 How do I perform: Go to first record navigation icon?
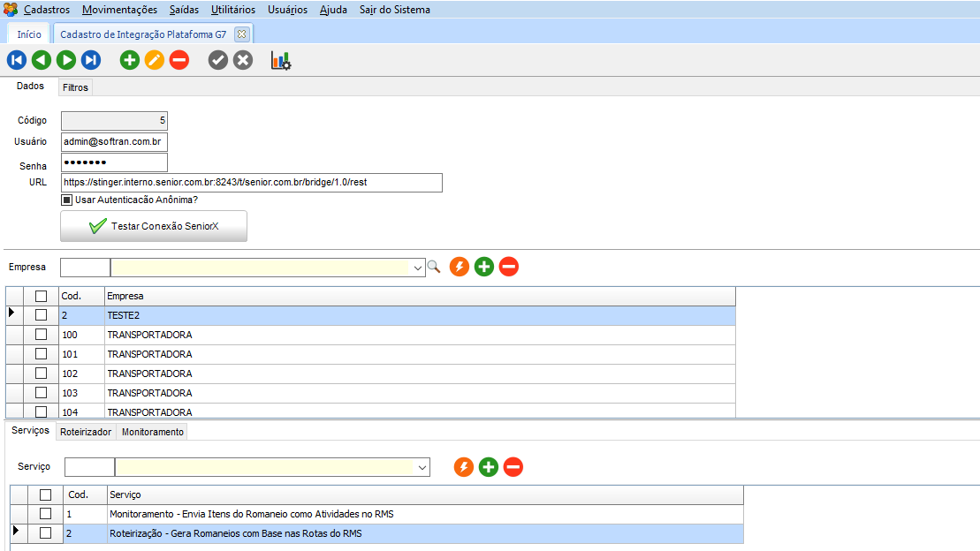tap(17, 60)
